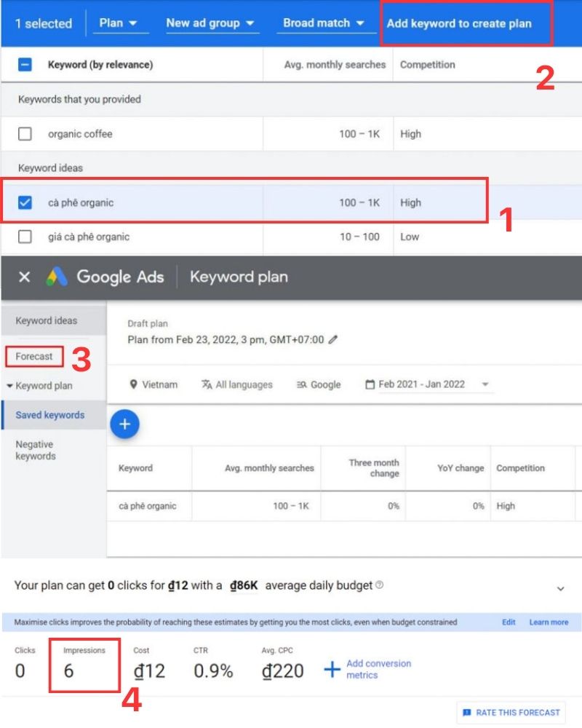582x728 pixels.
Task: Edit plan name with pencil icon
Action: click(x=333, y=340)
